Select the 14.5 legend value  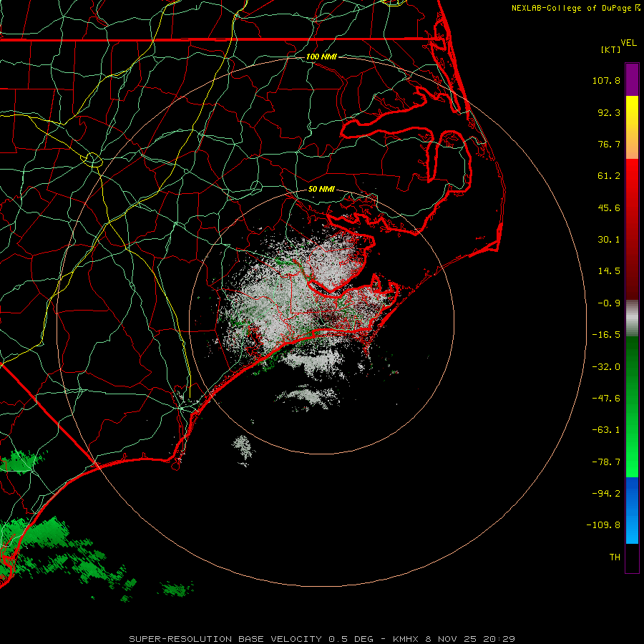tap(609, 271)
